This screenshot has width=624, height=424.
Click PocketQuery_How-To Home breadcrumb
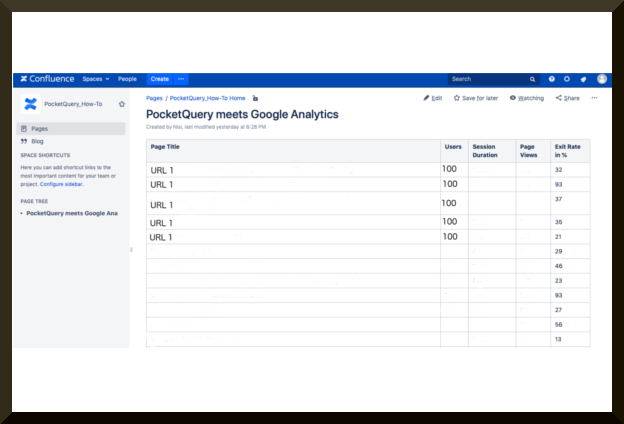[x=207, y=98]
